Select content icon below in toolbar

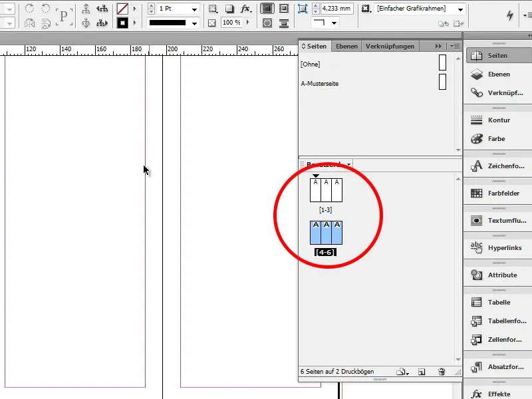86,23
